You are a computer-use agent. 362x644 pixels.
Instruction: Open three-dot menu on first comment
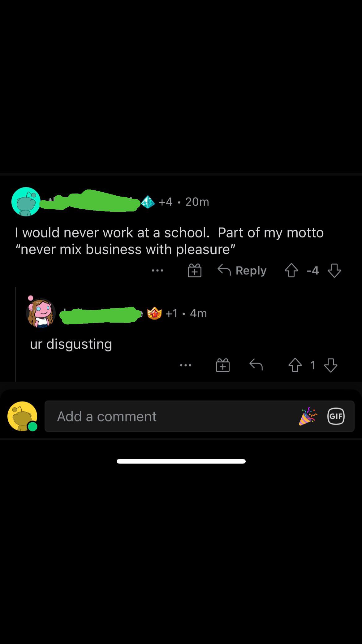click(157, 271)
